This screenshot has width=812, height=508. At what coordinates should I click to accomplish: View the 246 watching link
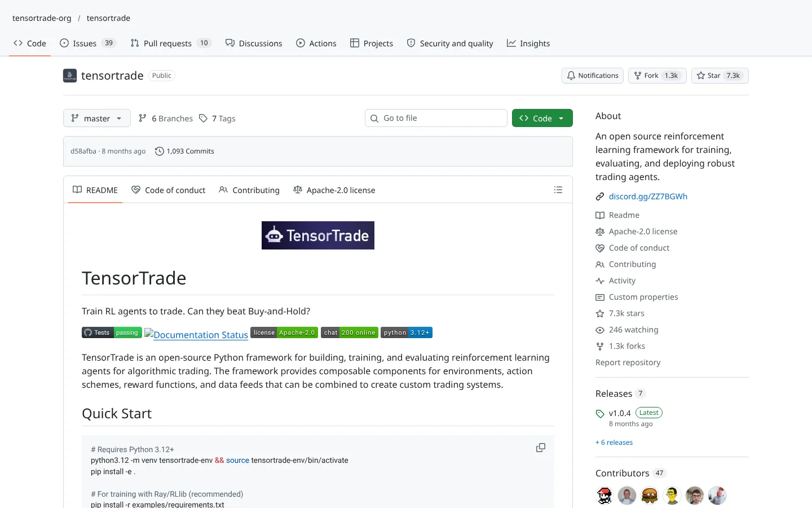click(x=627, y=330)
